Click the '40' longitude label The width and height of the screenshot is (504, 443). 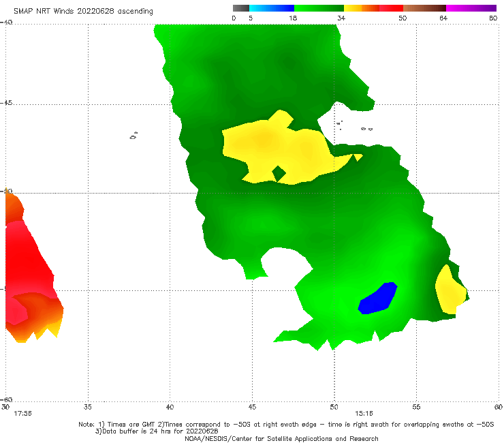pos(170,407)
